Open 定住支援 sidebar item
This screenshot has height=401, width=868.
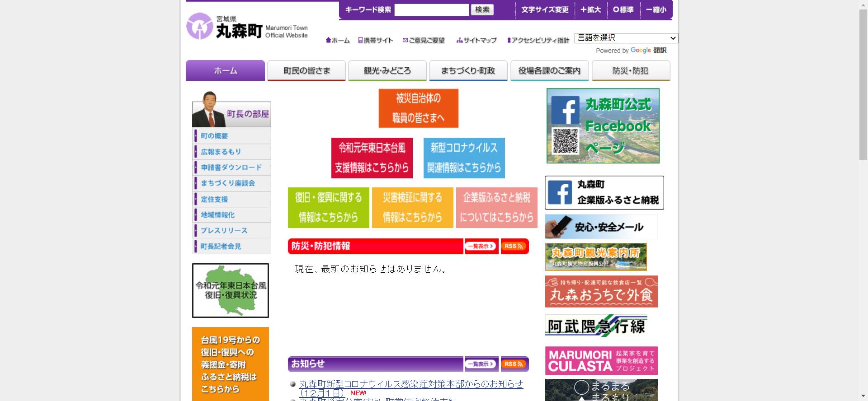232,199
